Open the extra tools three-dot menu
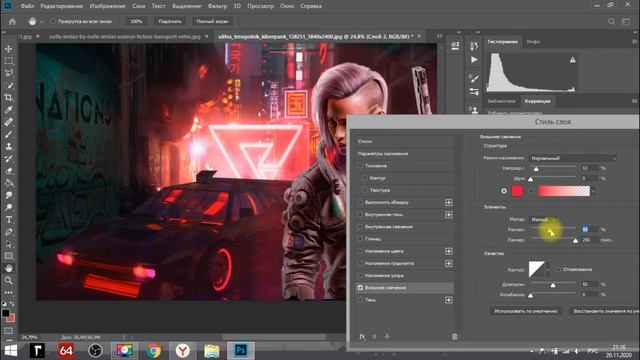Screen dimensions: 640x360 click(x=9, y=292)
